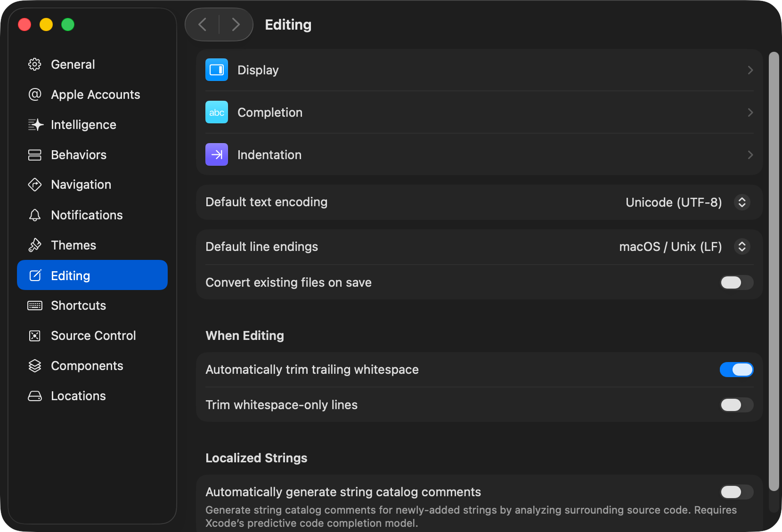This screenshot has height=532, width=782.
Task: Click the abc Completion icon
Action: [217, 113]
